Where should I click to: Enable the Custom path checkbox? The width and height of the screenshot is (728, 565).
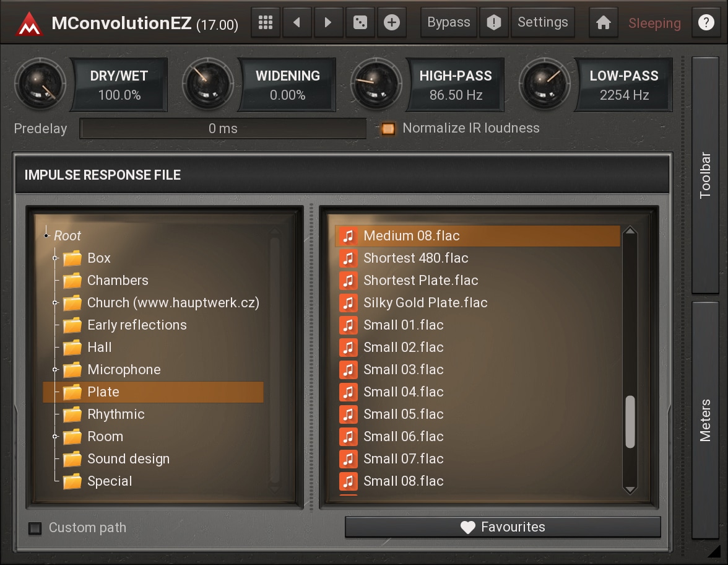[35, 528]
